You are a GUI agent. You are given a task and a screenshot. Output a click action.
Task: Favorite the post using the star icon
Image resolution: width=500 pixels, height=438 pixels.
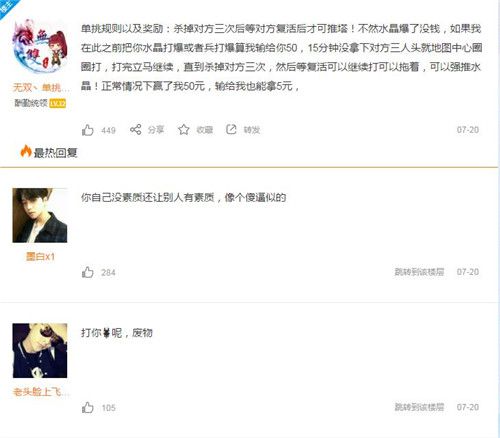[184, 129]
